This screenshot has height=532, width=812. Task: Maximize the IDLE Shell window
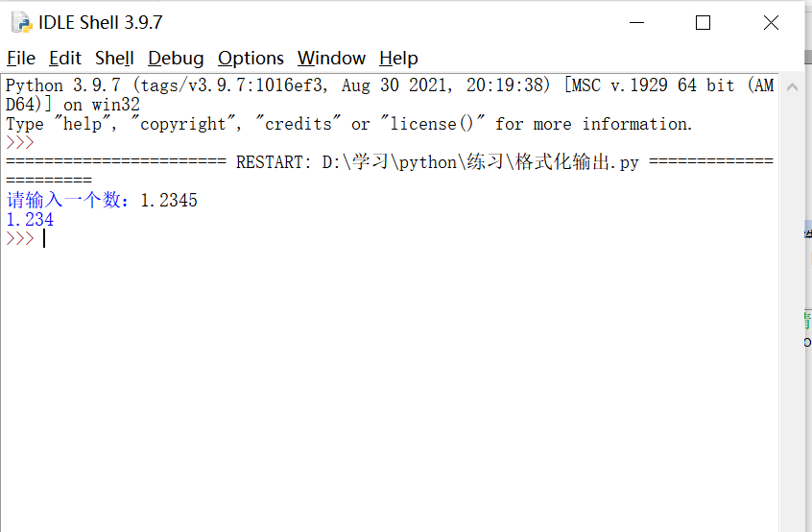point(703,22)
